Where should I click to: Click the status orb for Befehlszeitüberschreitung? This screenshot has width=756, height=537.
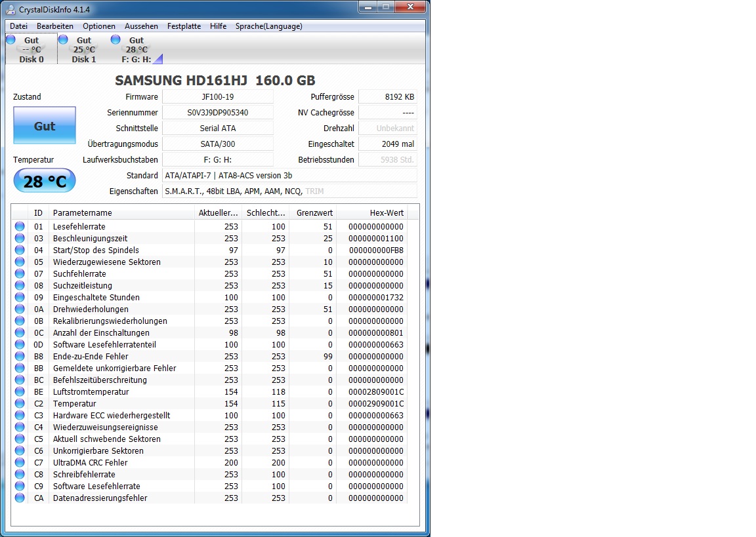click(20, 380)
